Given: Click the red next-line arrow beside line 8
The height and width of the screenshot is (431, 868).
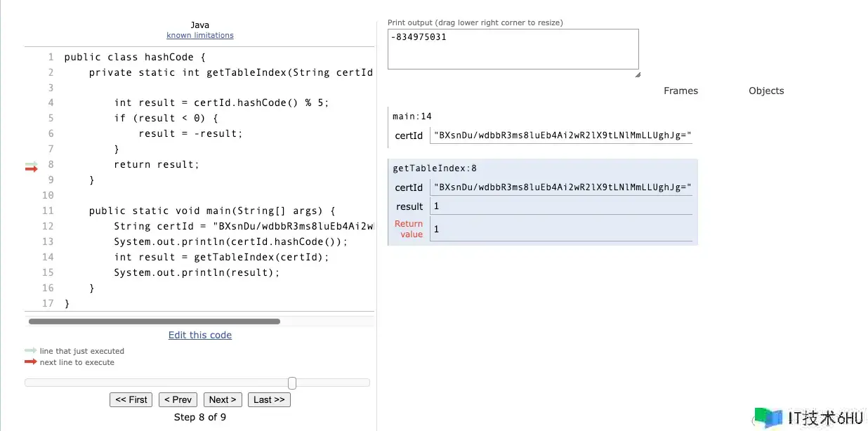Looking at the screenshot, I should (31, 168).
